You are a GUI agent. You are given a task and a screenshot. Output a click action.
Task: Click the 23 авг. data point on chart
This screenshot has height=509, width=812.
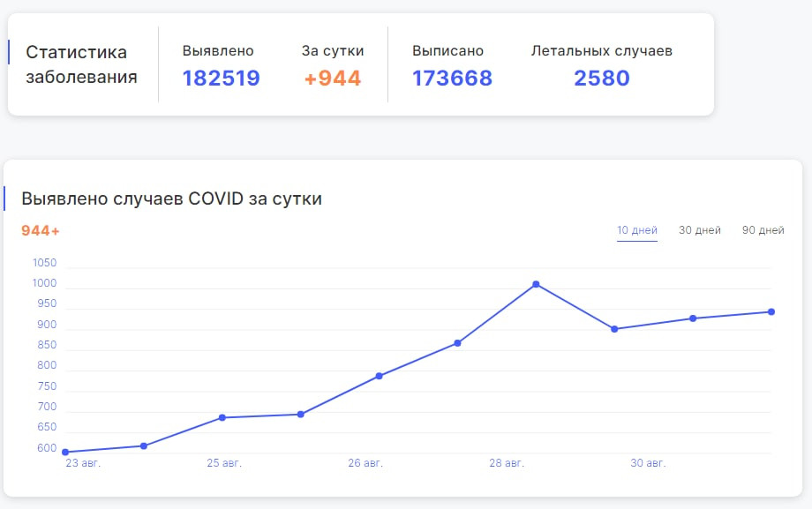click(65, 452)
